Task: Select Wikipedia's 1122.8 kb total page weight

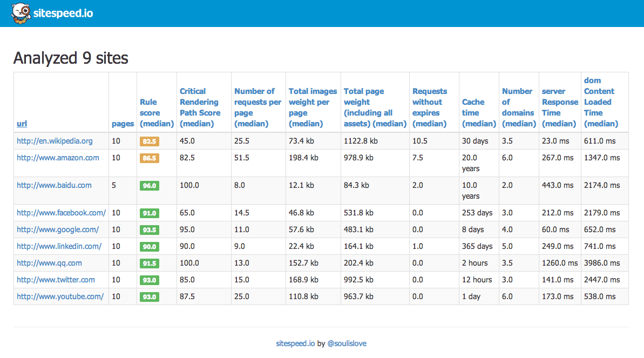Action: (x=361, y=141)
